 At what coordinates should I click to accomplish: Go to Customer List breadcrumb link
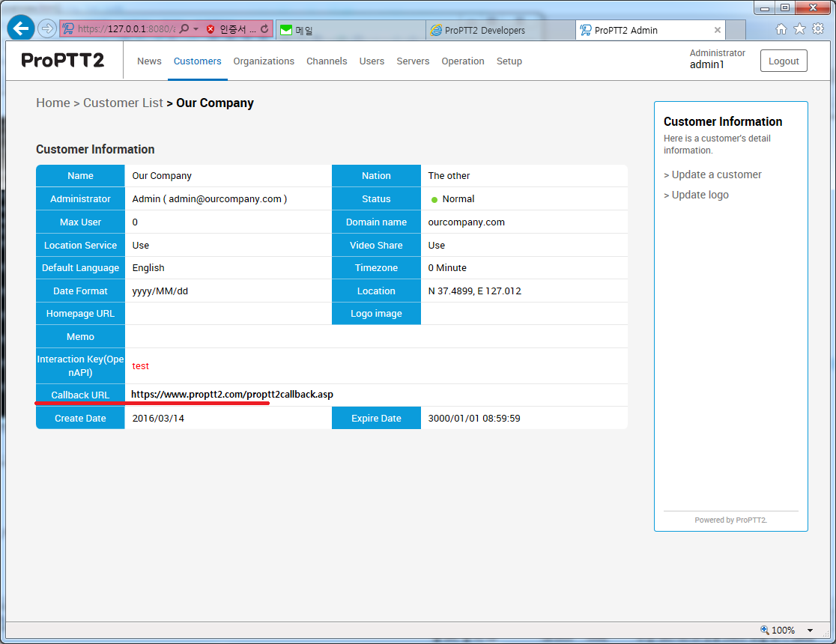pos(123,103)
